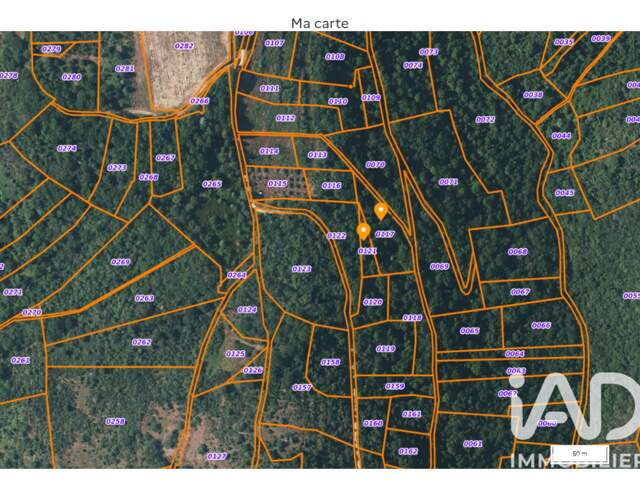This screenshot has height=480, width=640.
Task: Click parcel number 0114
Action: pyautogui.click(x=269, y=151)
